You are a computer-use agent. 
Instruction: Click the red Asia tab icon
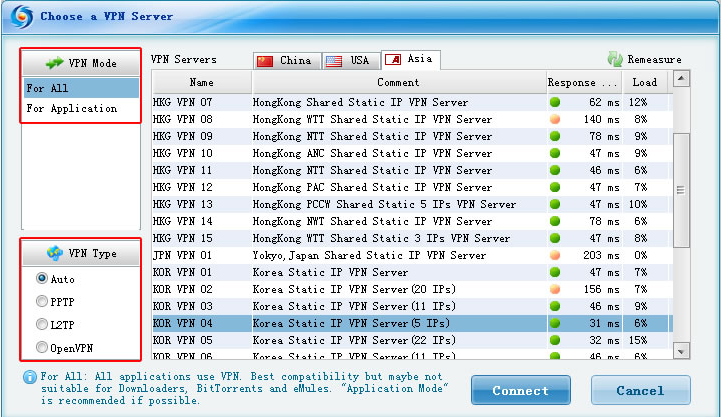click(393, 59)
